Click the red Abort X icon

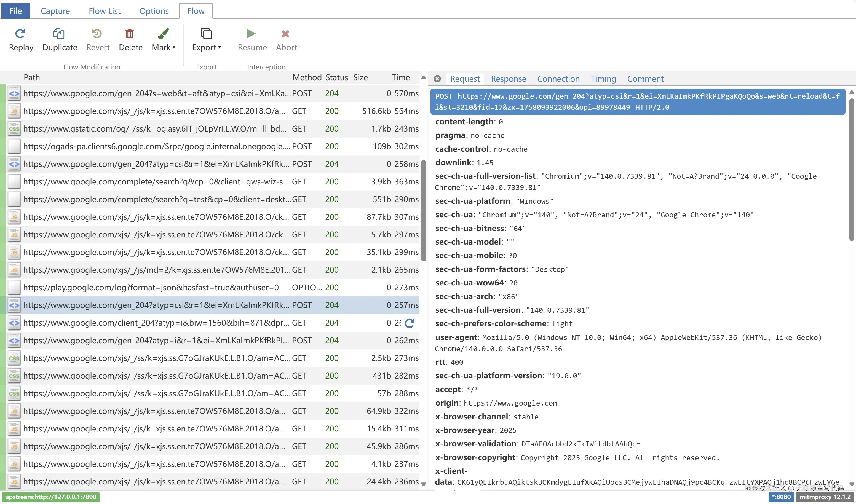click(285, 34)
